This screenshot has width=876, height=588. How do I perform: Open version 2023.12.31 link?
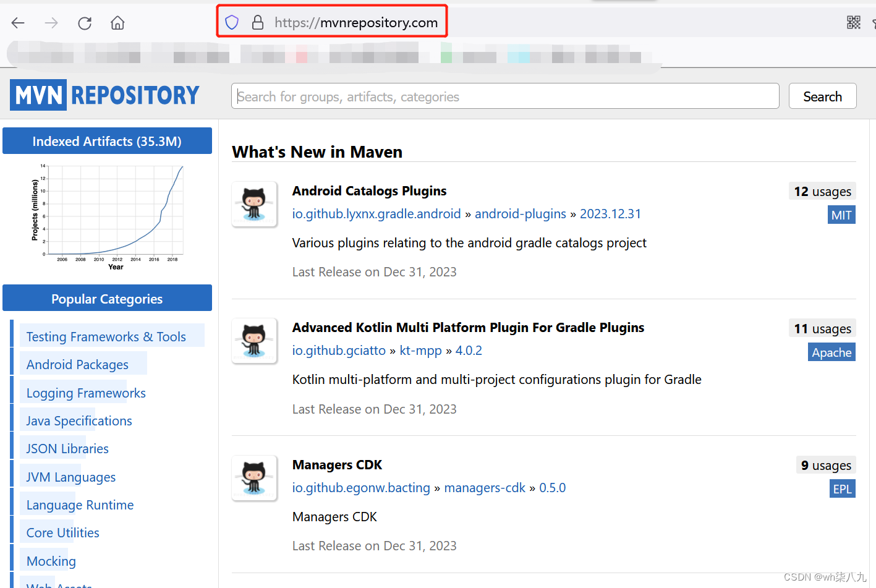pyautogui.click(x=610, y=213)
